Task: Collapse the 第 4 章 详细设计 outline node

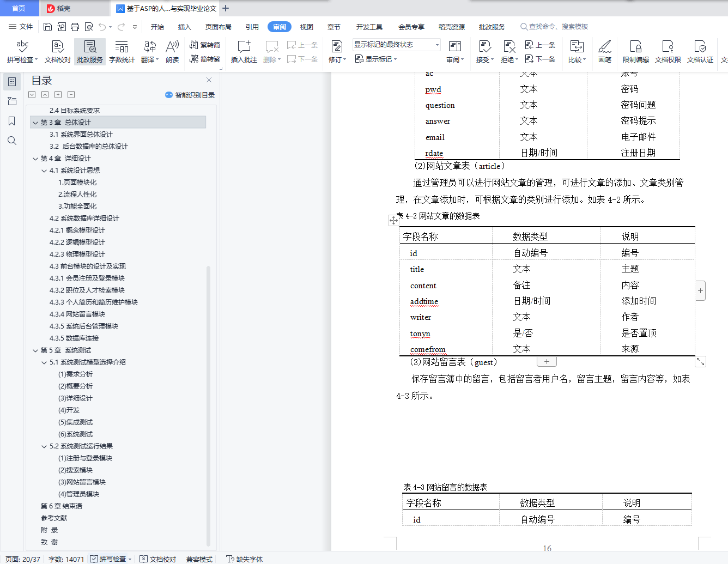Action: (35, 159)
